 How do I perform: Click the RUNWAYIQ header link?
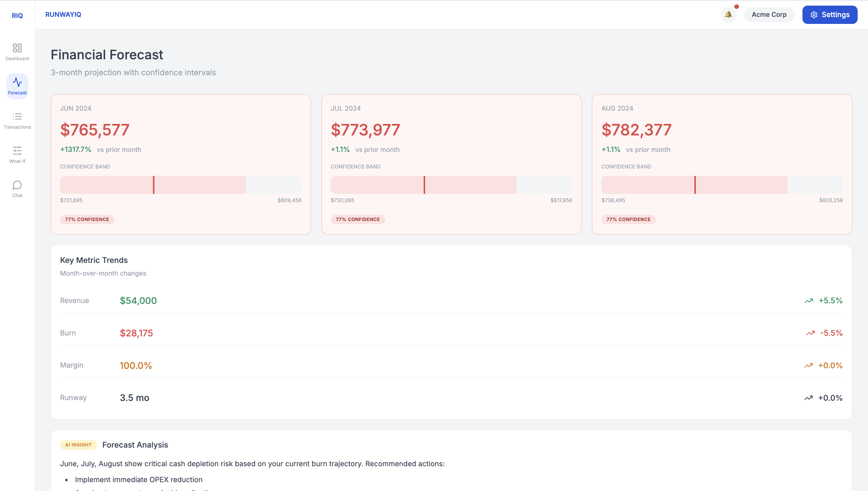[x=63, y=14]
